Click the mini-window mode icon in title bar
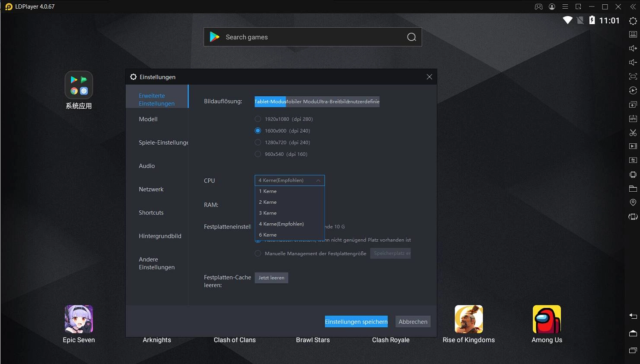 578,6
